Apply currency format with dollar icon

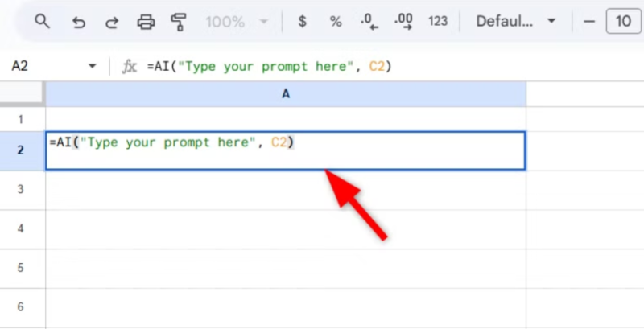click(x=302, y=22)
